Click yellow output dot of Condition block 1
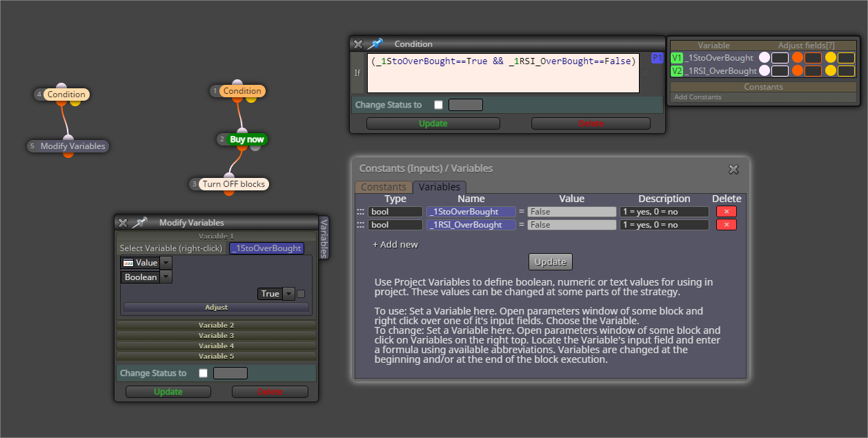The image size is (868, 438). click(250, 100)
